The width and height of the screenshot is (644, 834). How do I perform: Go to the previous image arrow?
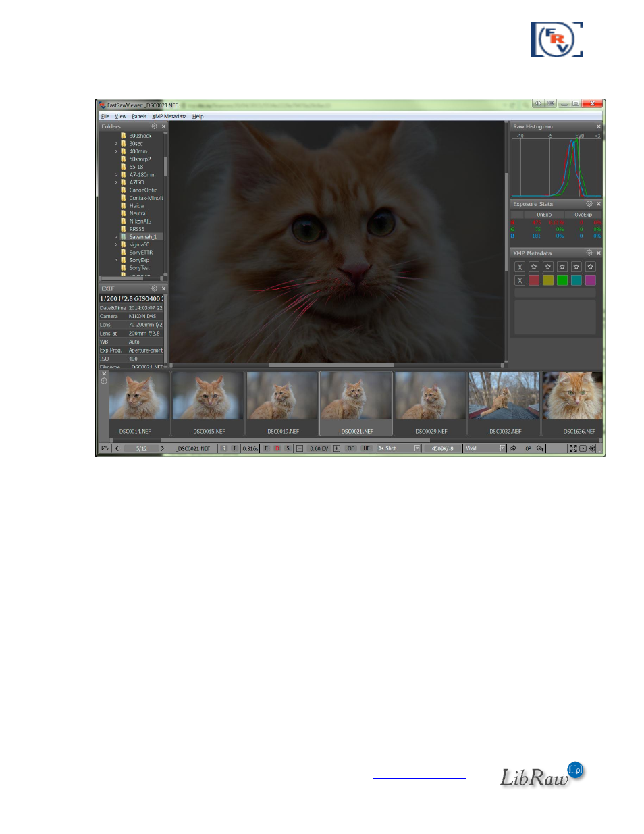pyautogui.click(x=117, y=448)
